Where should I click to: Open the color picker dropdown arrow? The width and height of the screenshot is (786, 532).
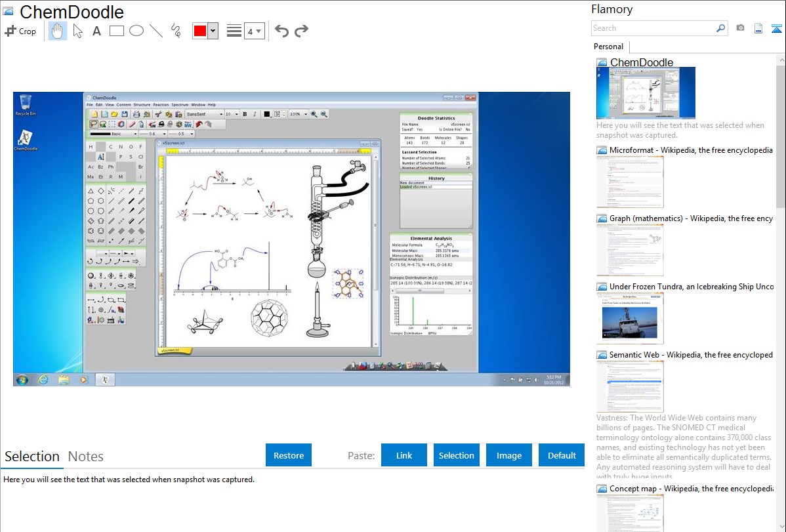tap(213, 31)
